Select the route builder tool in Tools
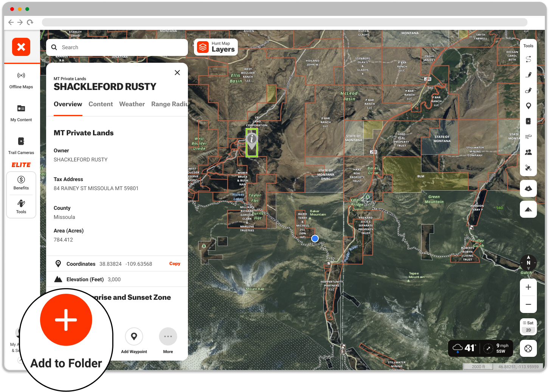The image size is (549, 392). point(528,59)
